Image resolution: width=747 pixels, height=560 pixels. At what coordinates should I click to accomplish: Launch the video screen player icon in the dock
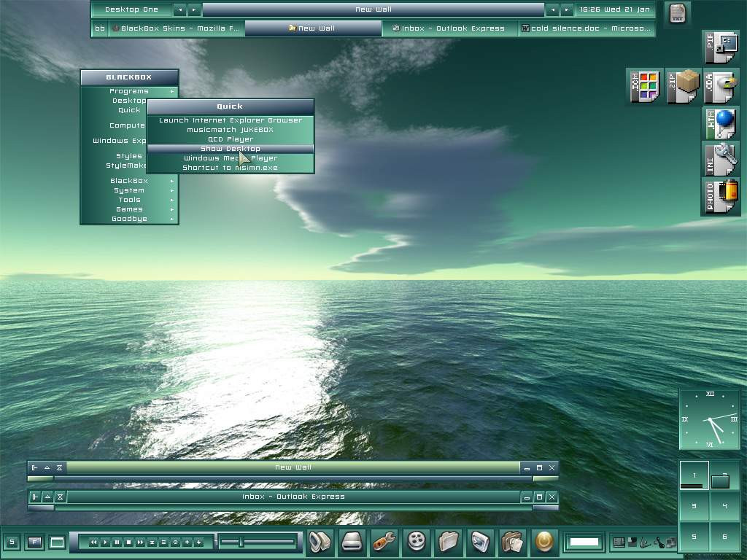[x=480, y=542]
